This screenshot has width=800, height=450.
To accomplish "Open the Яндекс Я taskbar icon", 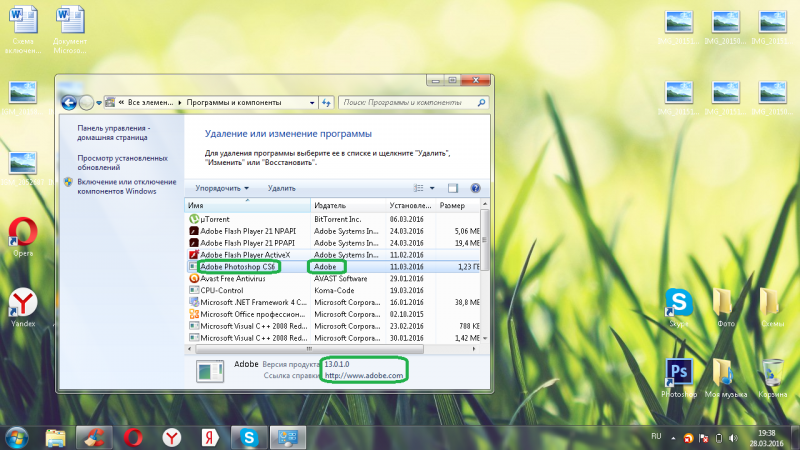I will click(x=210, y=438).
